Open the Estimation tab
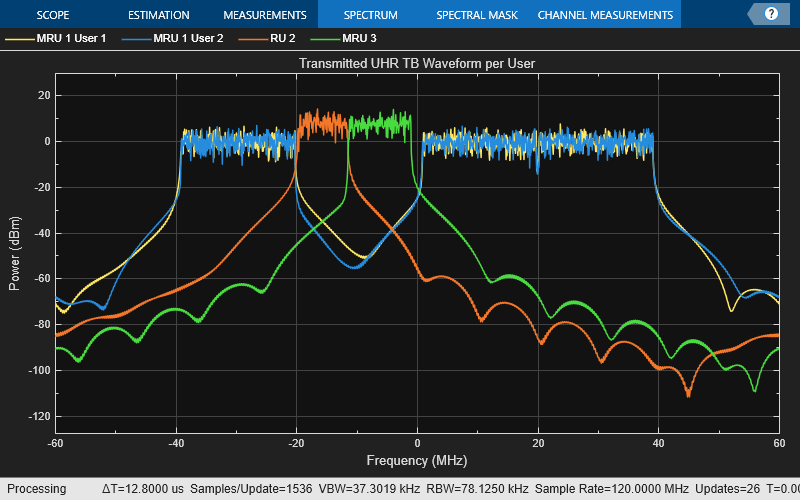Viewport: 800px width, 500px height. (x=158, y=15)
